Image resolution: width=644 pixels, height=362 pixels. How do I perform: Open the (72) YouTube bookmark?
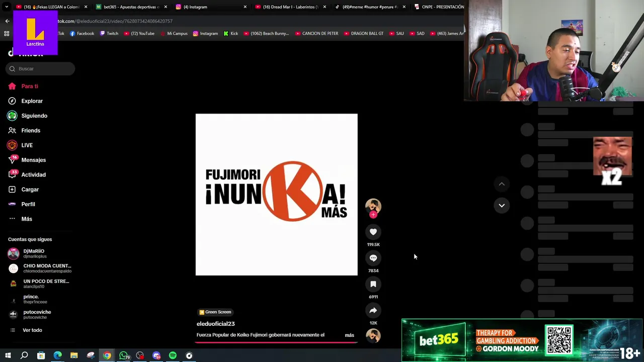(139, 34)
